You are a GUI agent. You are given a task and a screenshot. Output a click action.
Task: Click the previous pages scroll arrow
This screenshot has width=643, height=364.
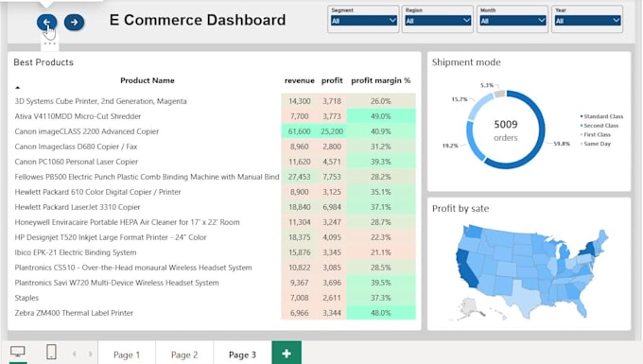(74, 354)
